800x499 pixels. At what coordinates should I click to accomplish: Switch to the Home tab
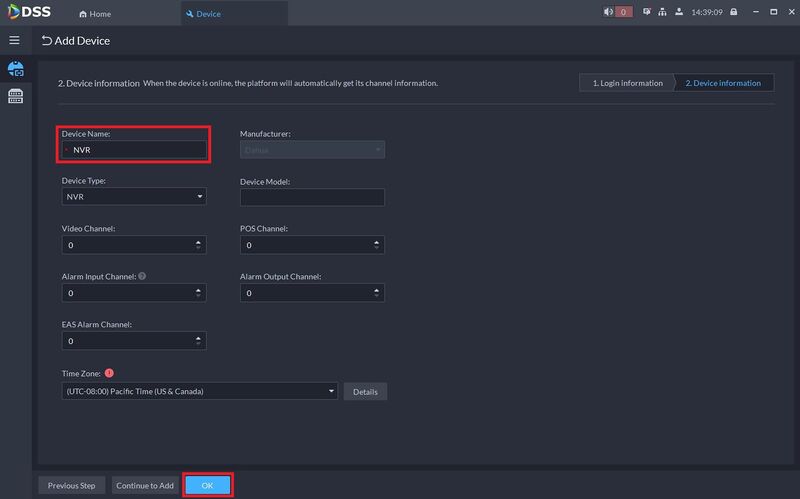(x=95, y=14)
